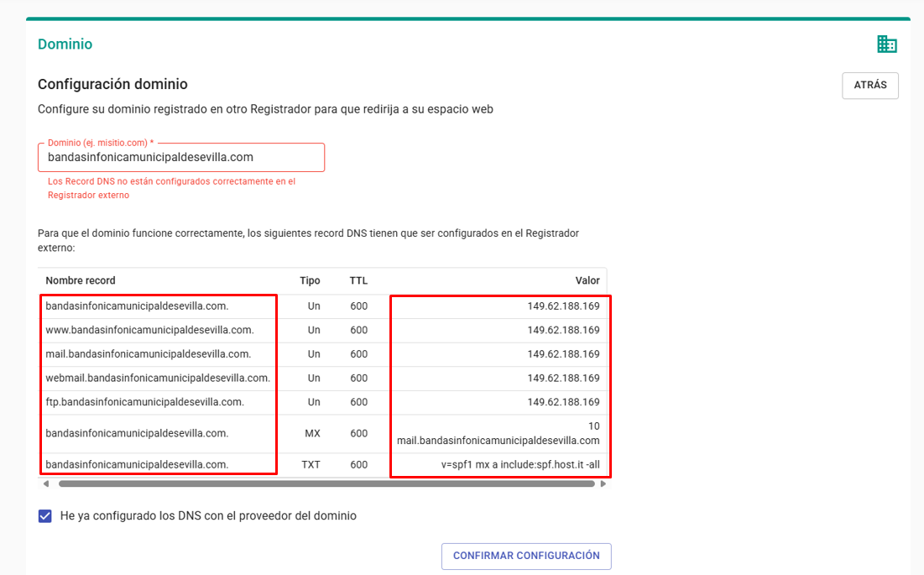Viewport: 924px width, 575px height.
Task: Click 'Nombre record' column header
Action: 80,280
